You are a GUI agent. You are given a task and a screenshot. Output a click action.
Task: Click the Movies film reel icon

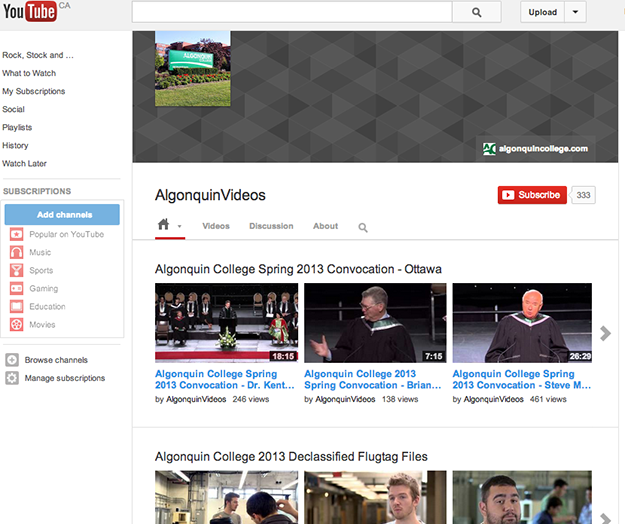pyautogui.click(x=16, y=324)
